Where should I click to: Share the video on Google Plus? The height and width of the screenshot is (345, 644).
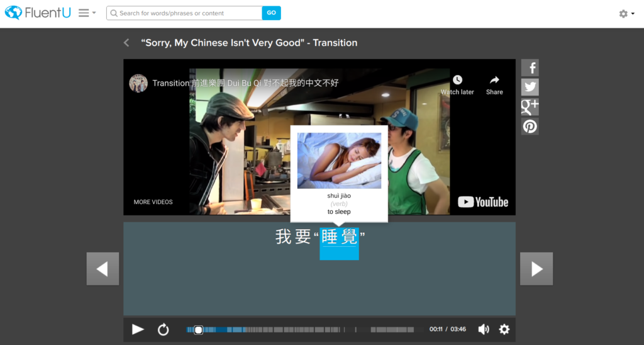click(530, 106)
